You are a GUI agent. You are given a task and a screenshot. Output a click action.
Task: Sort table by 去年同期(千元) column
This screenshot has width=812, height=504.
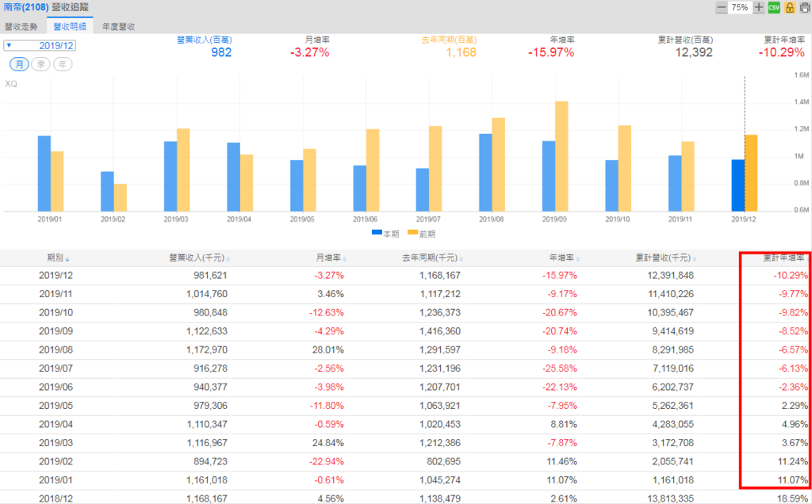433,258
